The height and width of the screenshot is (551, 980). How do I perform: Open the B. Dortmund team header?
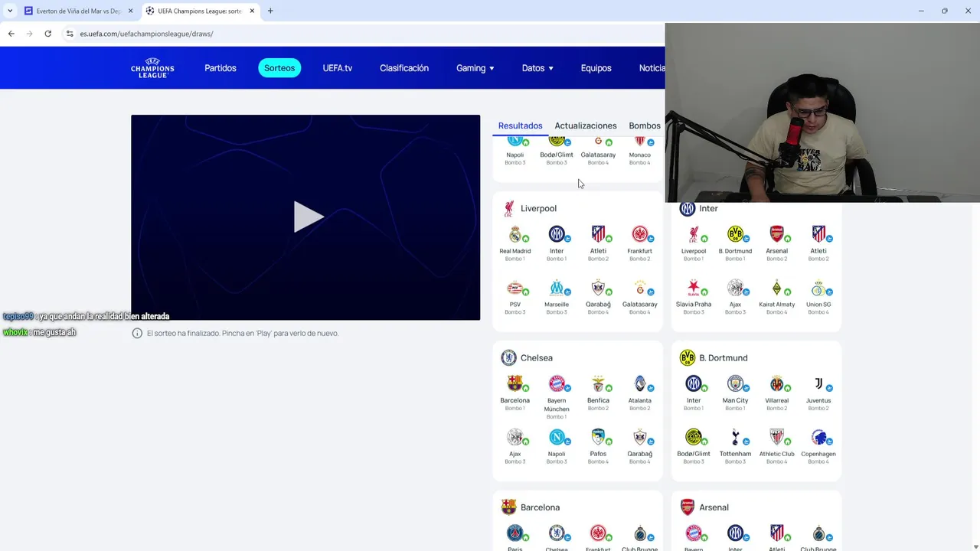tap(714, 357)
